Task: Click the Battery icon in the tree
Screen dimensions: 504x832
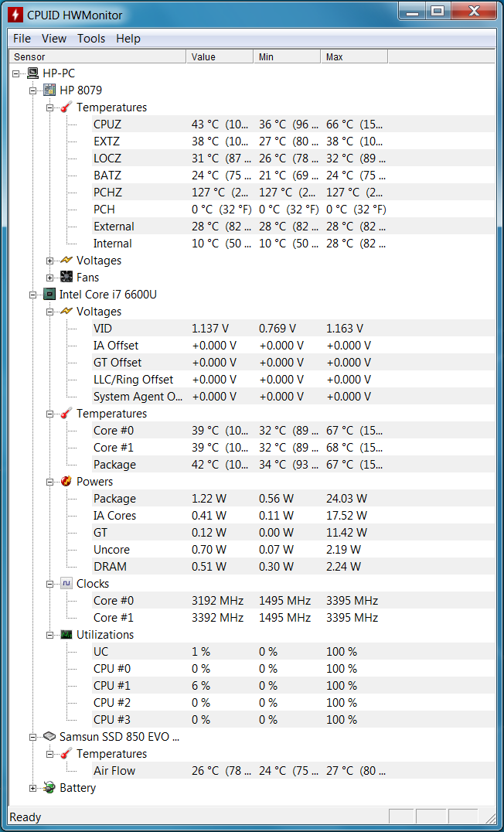Action: [x=50, y=787]
